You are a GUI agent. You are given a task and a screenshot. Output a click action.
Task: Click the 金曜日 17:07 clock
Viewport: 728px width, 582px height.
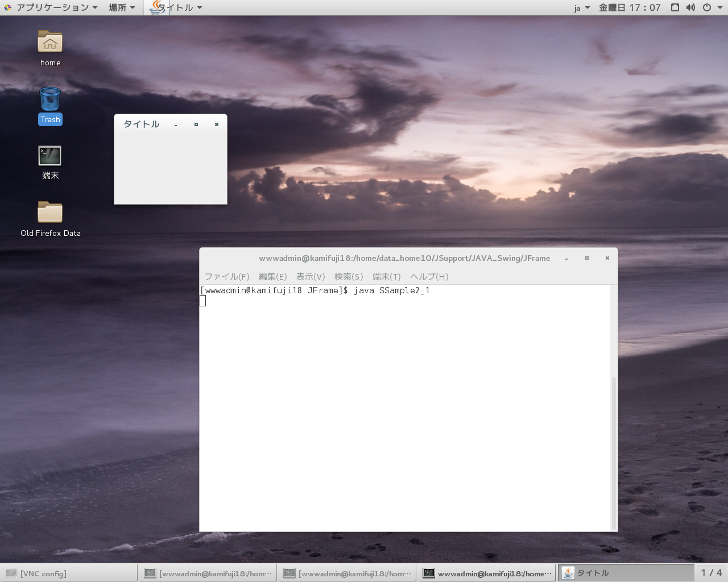630,7
